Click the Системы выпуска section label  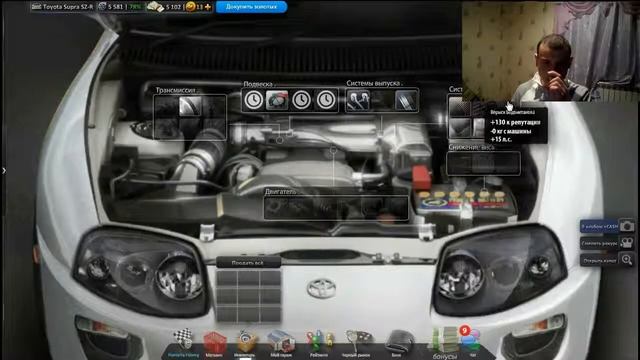coord(373,83)
